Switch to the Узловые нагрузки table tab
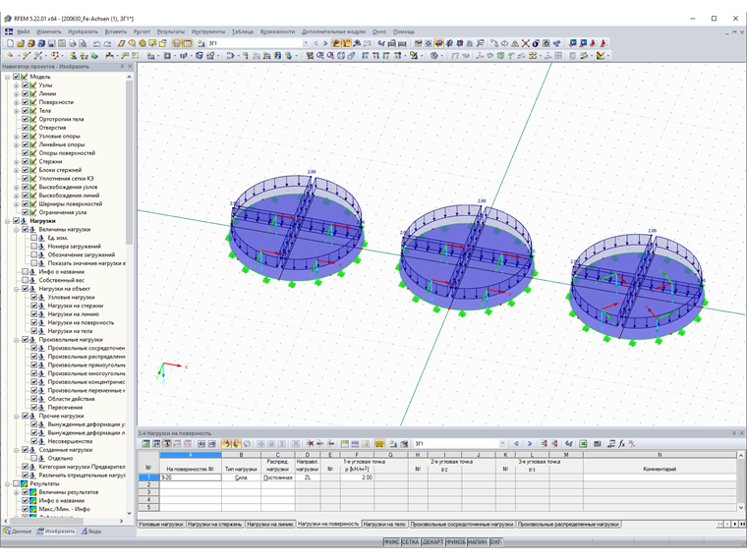 coord(161,525)
